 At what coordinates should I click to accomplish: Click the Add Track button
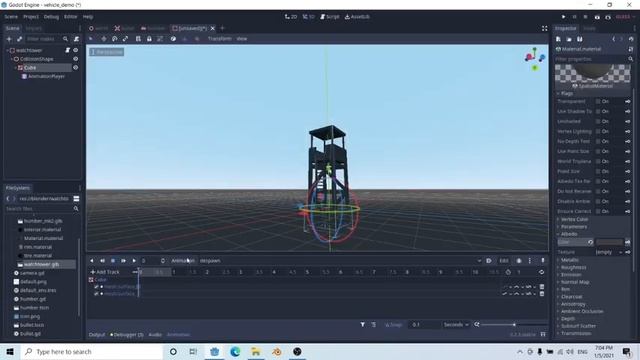105,272
